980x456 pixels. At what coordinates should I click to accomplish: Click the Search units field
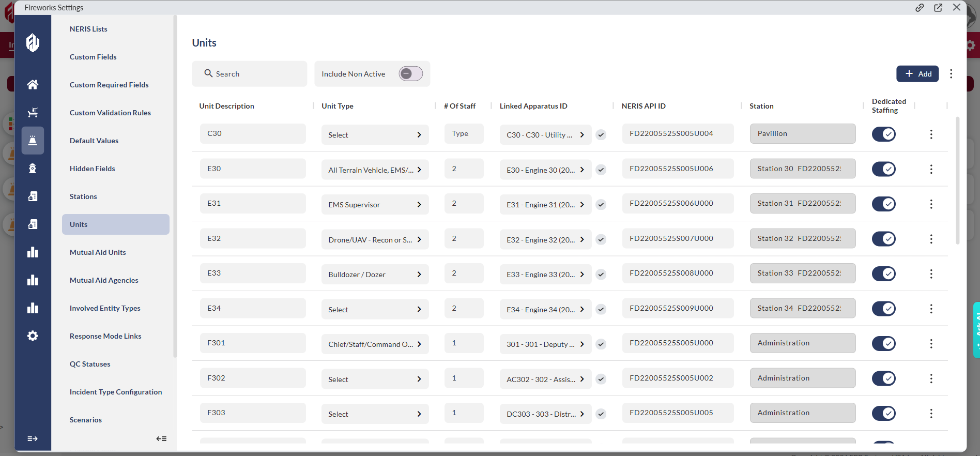250,74
